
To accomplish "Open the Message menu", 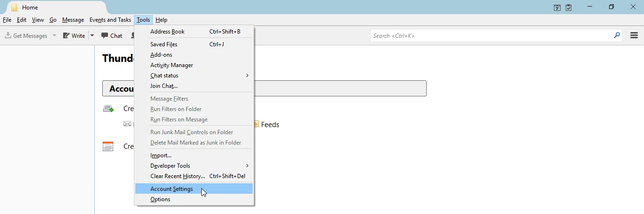I will click(73, 20).
